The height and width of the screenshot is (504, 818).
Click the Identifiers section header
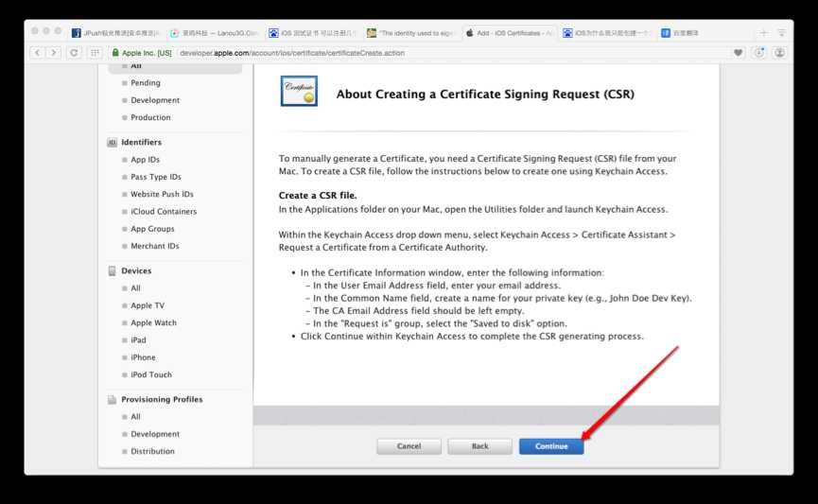[141, 142]
